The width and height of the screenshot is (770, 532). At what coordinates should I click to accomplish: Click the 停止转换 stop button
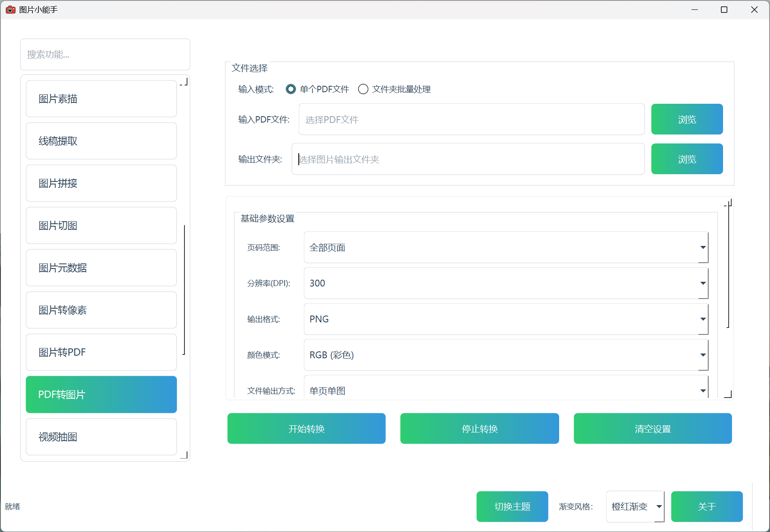coord(479,429)
